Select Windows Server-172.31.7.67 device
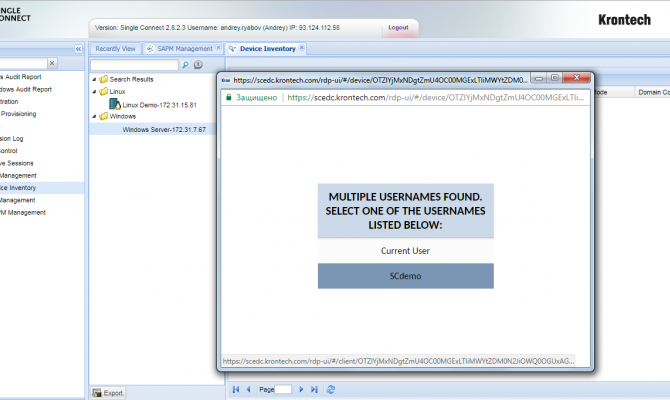 pyautogui.click(x=164, y=129)
